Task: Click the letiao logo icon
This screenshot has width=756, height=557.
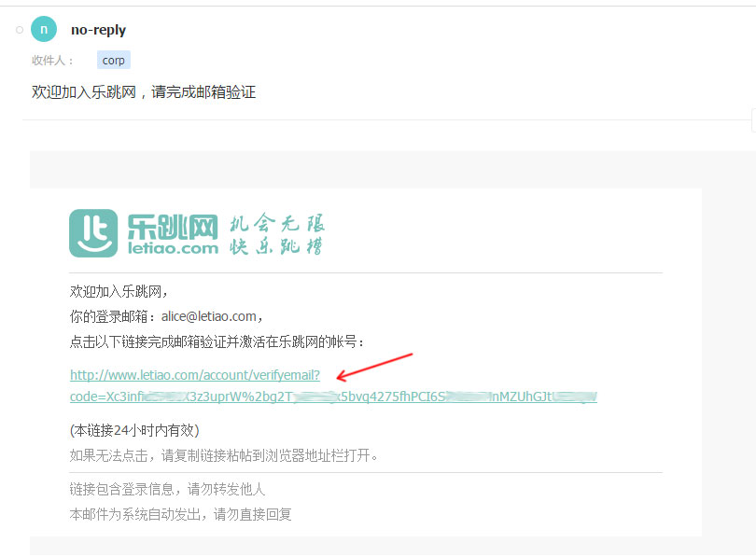Action: click(x=93, y=233)
